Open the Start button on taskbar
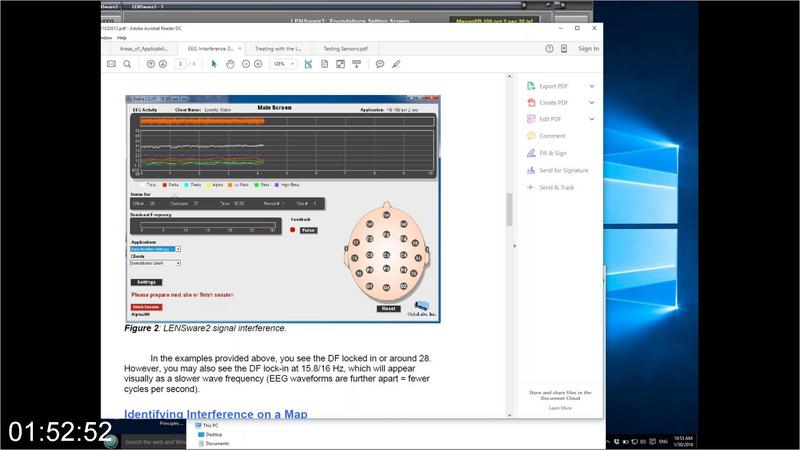 (110, 441)
